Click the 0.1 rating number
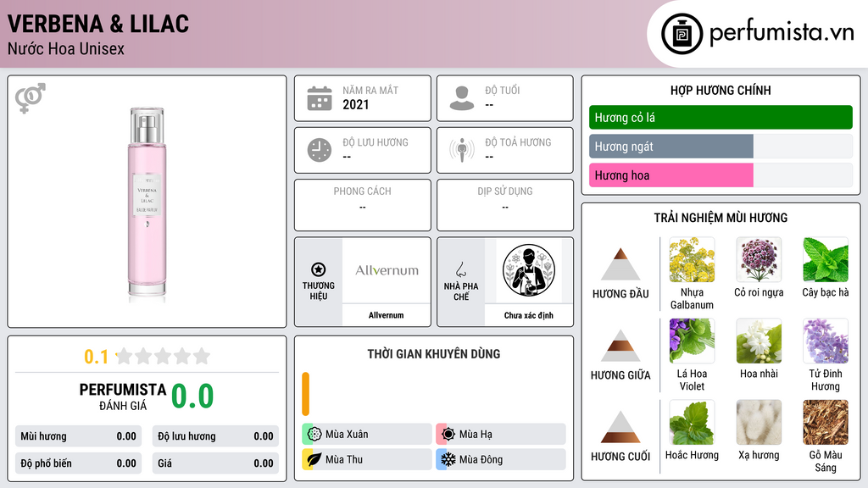 point(97,357)
